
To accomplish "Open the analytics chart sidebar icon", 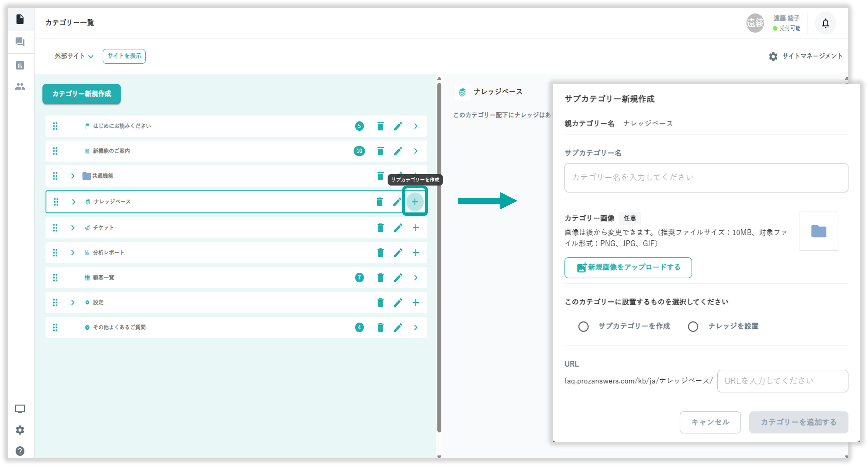I will [20, 65].
